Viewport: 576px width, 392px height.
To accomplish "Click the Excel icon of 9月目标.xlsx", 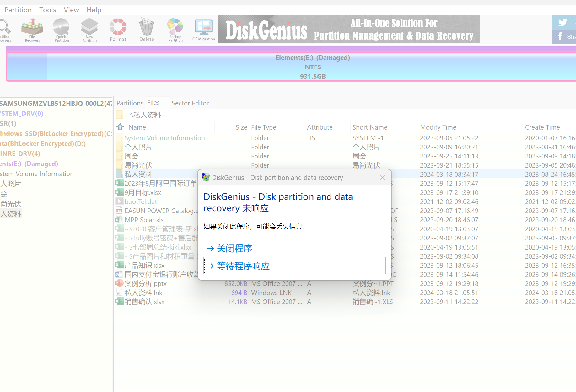I will point(119,192).
